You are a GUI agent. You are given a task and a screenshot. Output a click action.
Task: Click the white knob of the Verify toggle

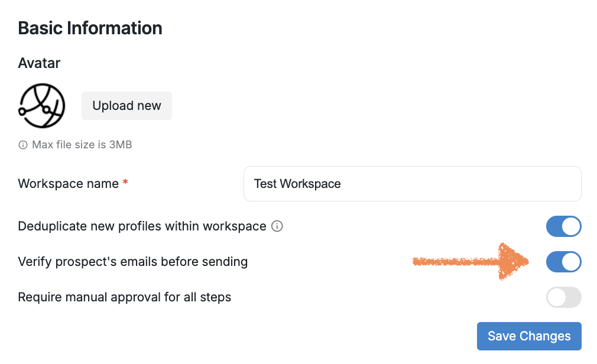coord(571,262)
